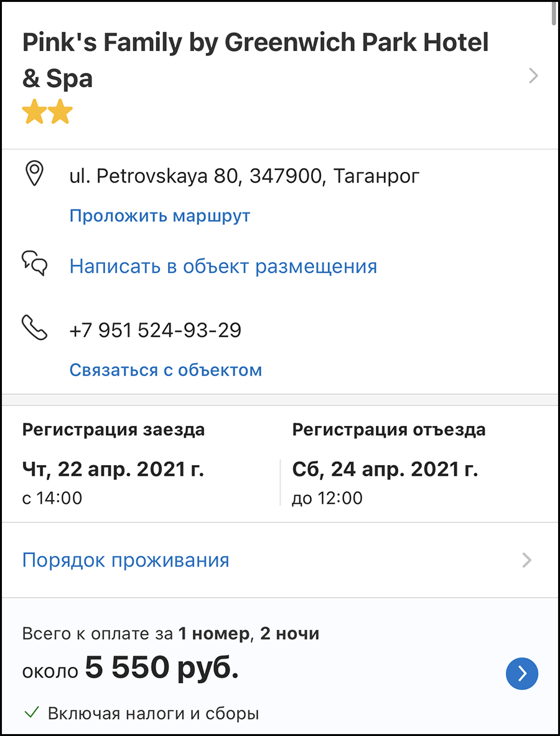Open Написать в объект размещения link
560x736 pixels.
tap(223, 267)
